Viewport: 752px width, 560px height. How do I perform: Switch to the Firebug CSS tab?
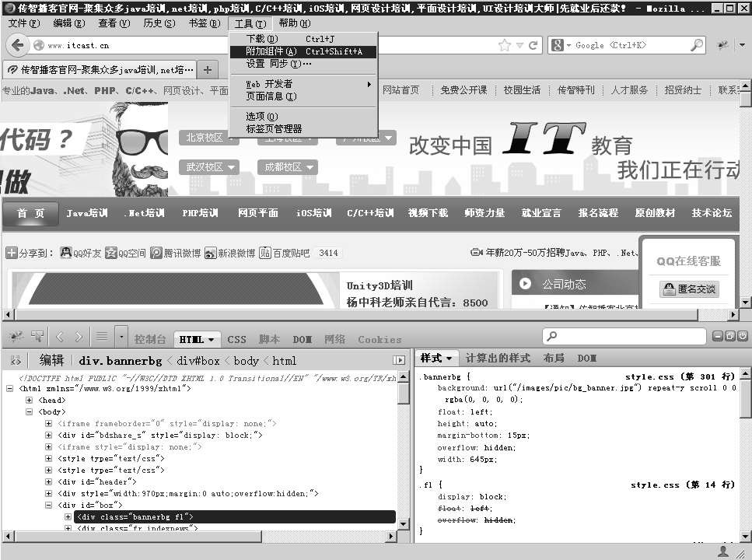236,340
